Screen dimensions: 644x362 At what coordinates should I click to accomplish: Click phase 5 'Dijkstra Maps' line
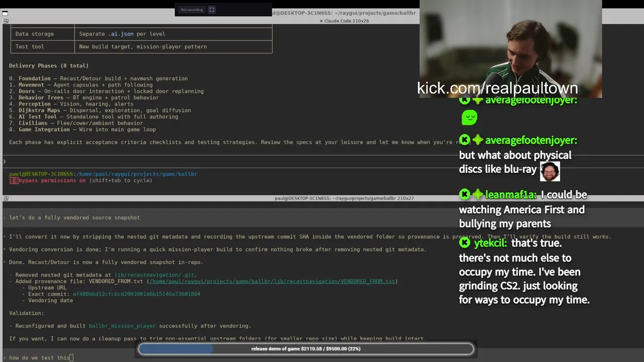pos(100,111)
